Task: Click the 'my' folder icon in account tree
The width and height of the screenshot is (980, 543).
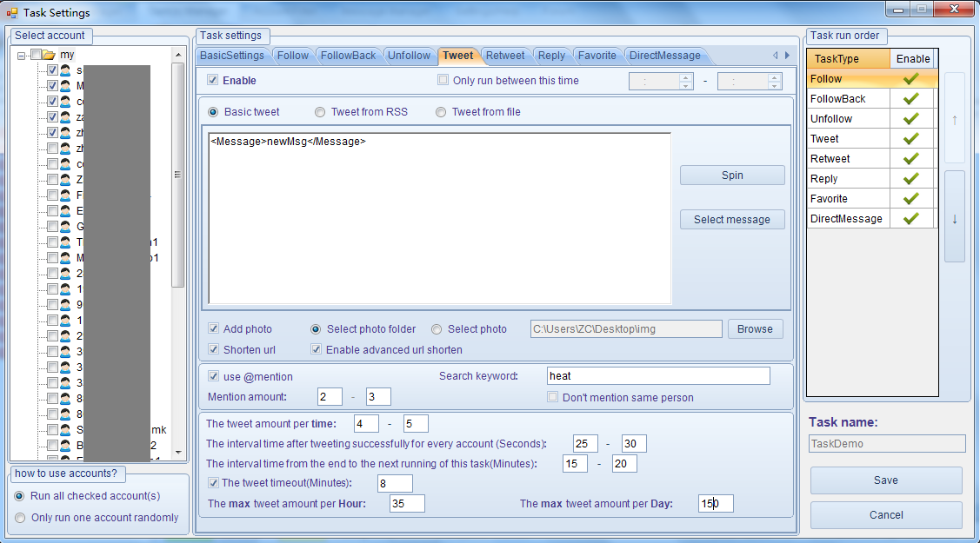Action: 49,55
